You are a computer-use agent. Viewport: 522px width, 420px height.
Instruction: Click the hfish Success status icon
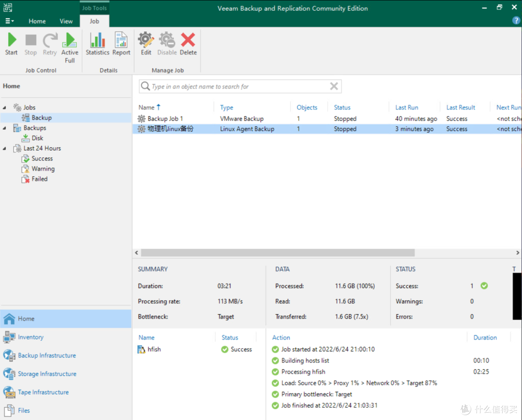point(225,349)
